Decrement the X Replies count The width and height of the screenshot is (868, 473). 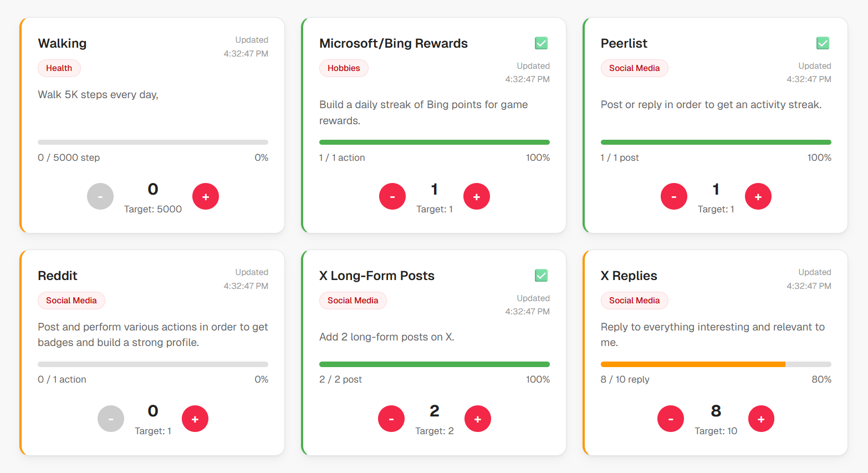(x=671, y=419)
